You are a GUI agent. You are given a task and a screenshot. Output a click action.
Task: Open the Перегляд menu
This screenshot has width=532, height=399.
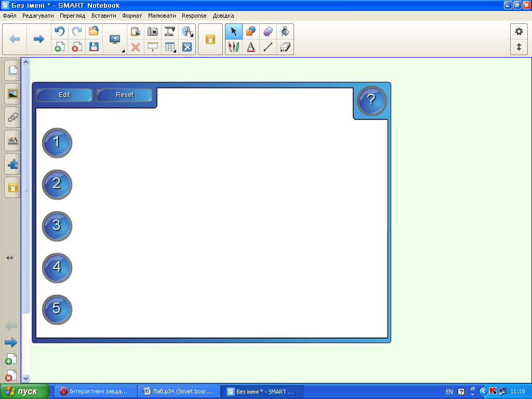72,16
